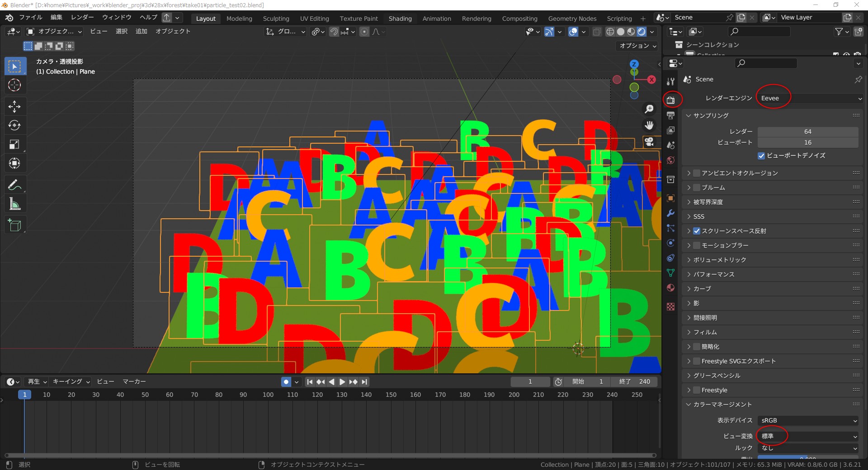The height and width of the screenshot is (470, 868).
Task: Open the ビュー変換 dropdown showing 標準
Action: 809,436
